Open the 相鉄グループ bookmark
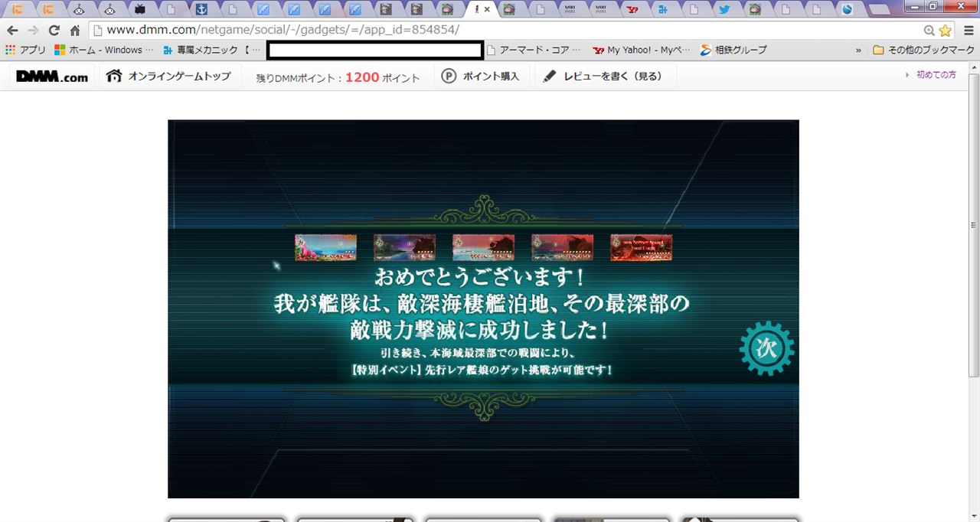 733,51
